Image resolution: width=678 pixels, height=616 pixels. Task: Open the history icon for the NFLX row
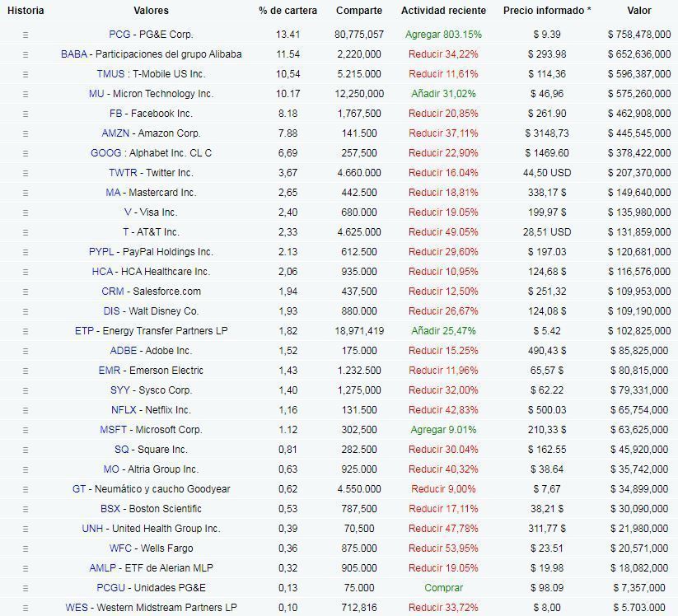pos(26,411)
